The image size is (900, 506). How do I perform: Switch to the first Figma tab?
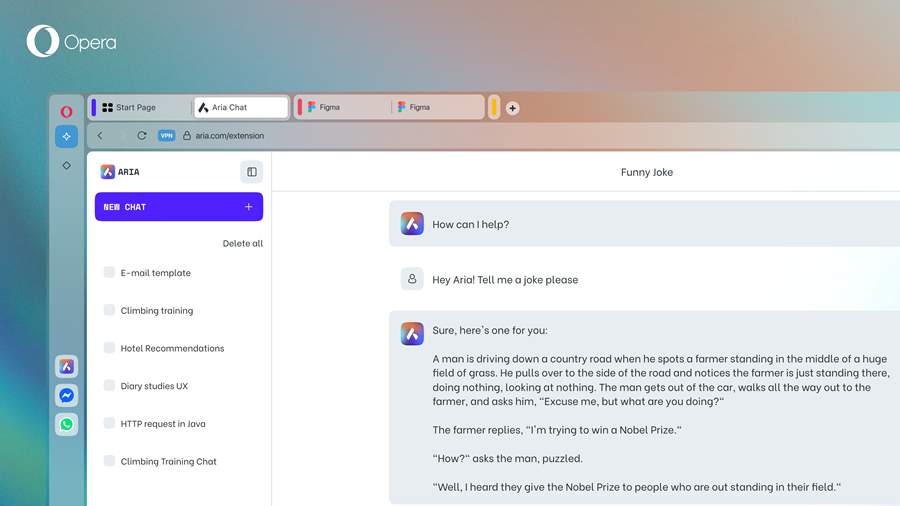pos(340,107)
